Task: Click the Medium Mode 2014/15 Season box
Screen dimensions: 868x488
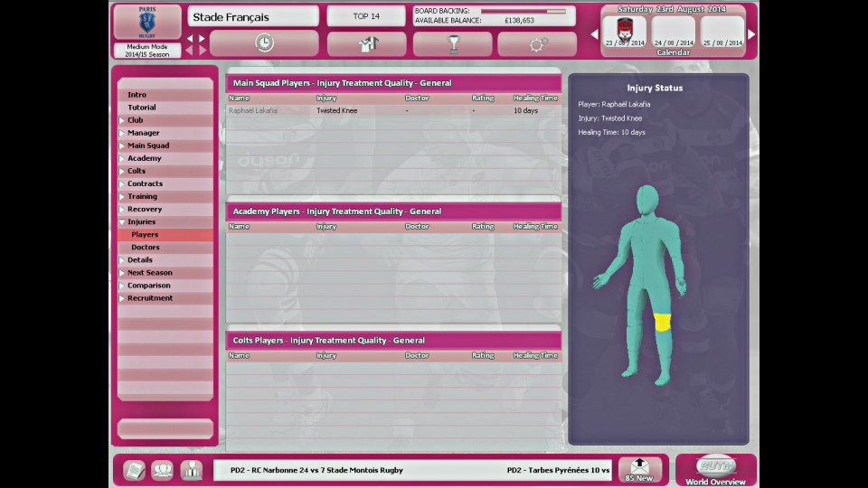Action: tap(146, 51)
